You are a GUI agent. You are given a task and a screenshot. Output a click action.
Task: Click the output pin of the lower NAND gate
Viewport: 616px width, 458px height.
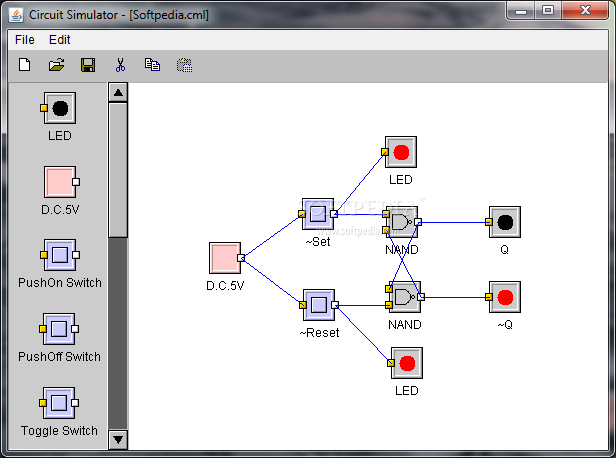(x=421, y=297)
